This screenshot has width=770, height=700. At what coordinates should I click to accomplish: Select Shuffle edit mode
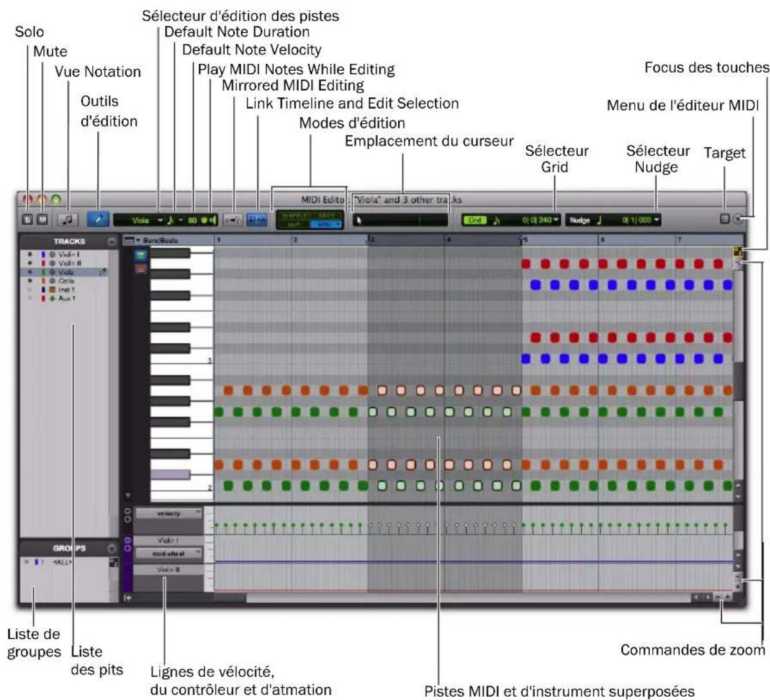(295, 216)
